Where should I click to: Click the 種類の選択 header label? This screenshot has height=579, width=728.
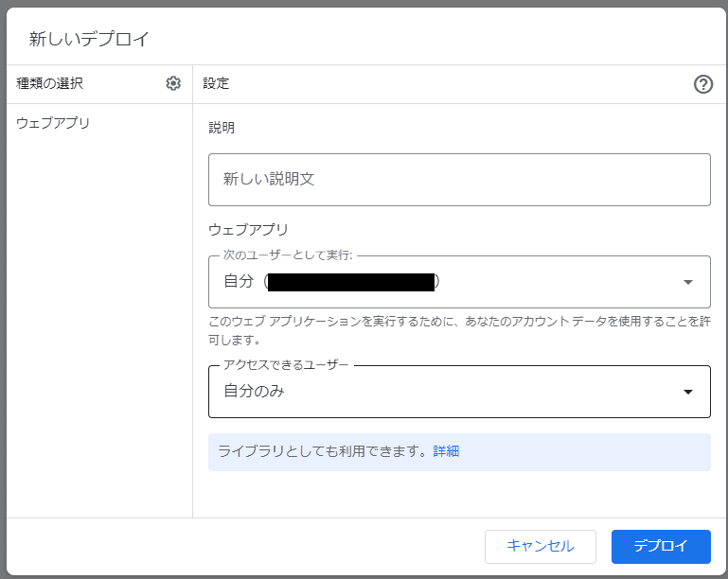(x=49, y=83)
